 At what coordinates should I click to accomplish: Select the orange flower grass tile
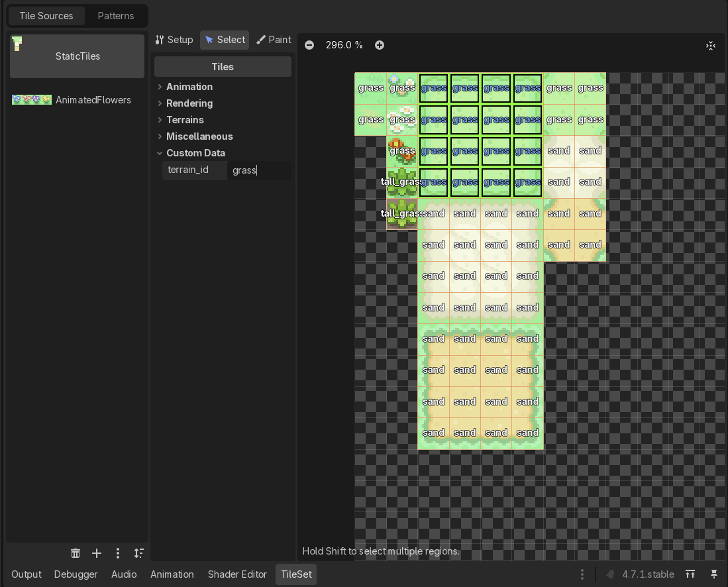coord(402,151)
